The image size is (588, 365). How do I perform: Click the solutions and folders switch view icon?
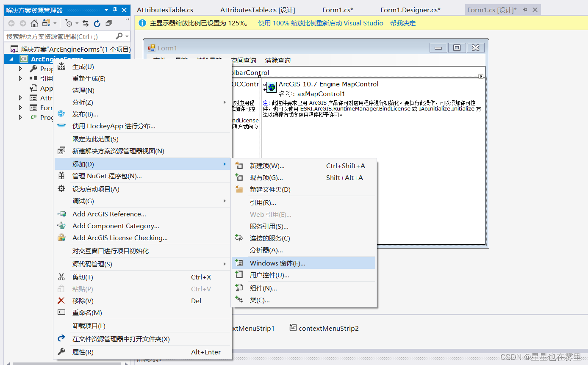[46, 23]
